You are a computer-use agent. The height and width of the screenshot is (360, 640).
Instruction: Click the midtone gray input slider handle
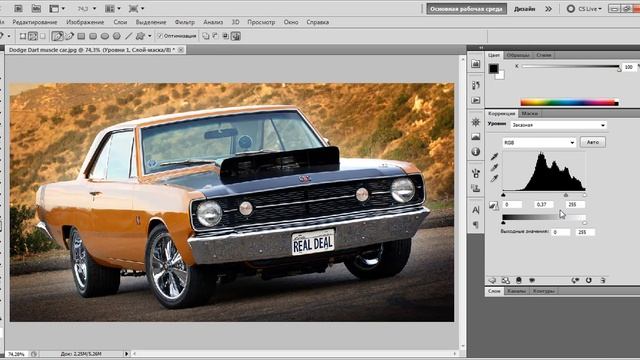(x=566, y=195)
